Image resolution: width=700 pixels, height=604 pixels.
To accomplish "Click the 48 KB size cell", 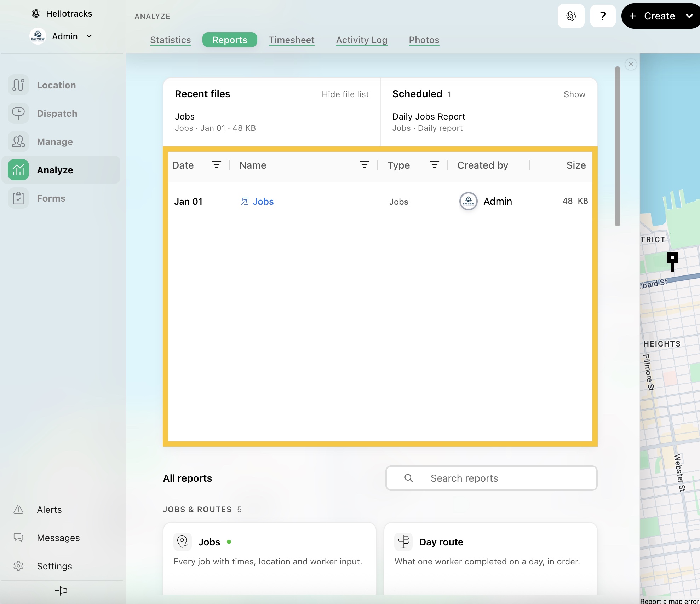I will [x=575, y=201].
